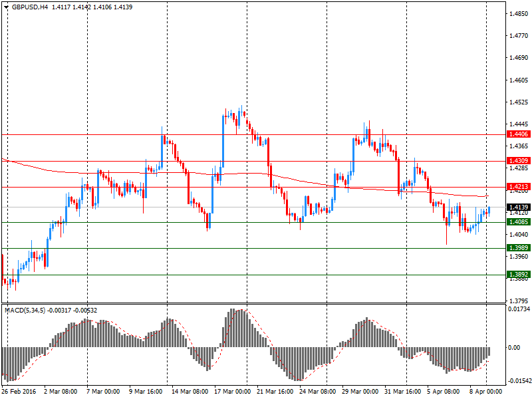Click the GBPUSD,H4 chart title text
532x399 pixels.
[x=30, y=7]
